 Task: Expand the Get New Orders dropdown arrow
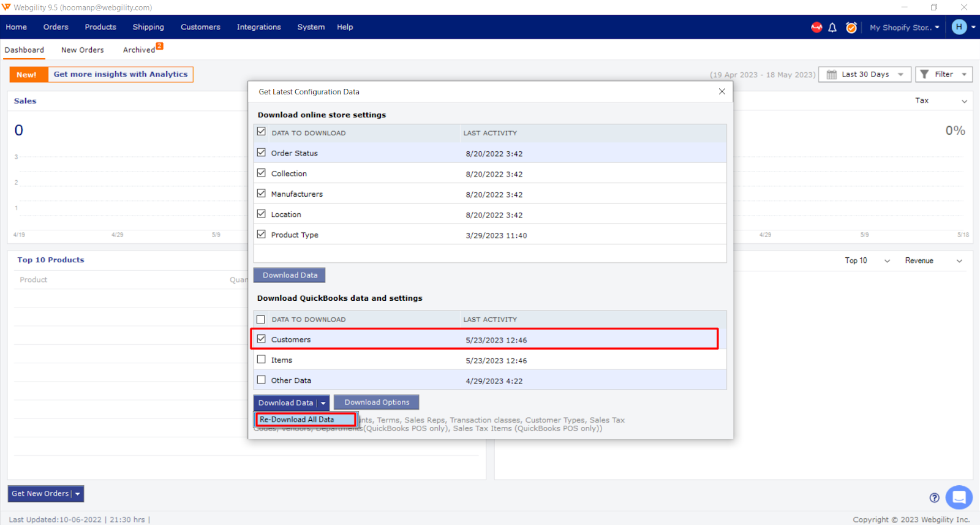click(78, 494)
